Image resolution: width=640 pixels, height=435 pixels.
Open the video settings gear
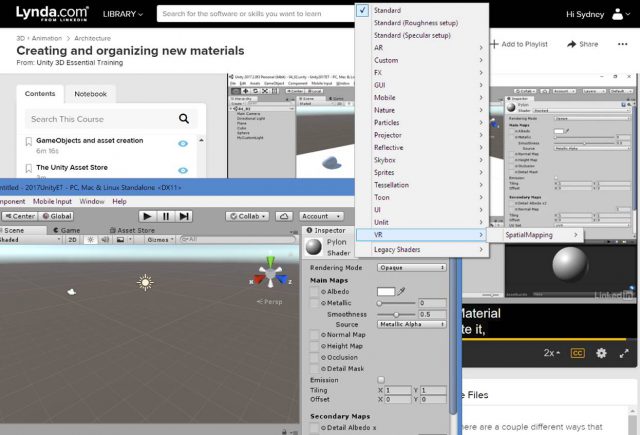[x=601, y=353]
